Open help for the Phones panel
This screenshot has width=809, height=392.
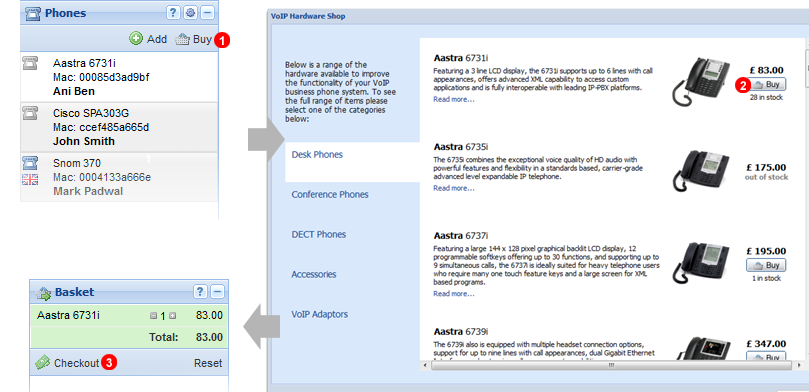(x=173, y=13)
